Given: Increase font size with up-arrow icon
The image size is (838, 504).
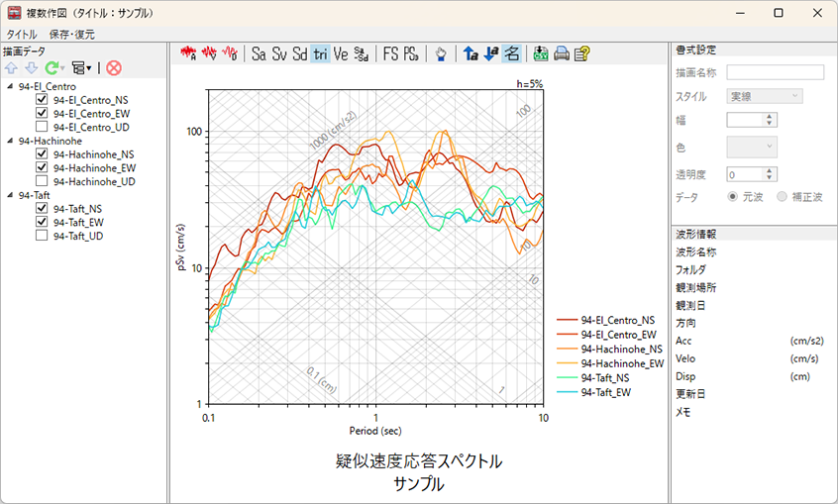Looking at the screenshot, I should [x=471, y=54].
